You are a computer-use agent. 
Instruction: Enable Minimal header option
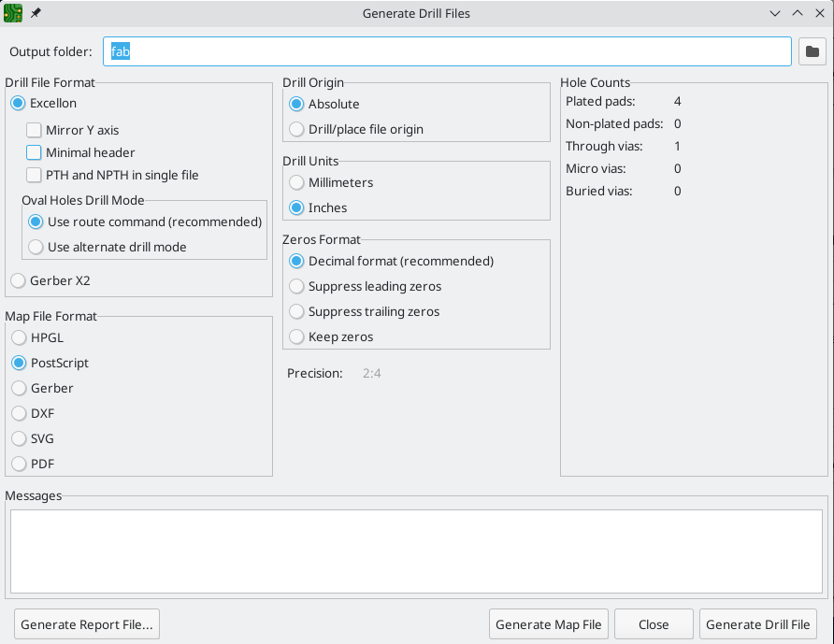pos(35,152)
